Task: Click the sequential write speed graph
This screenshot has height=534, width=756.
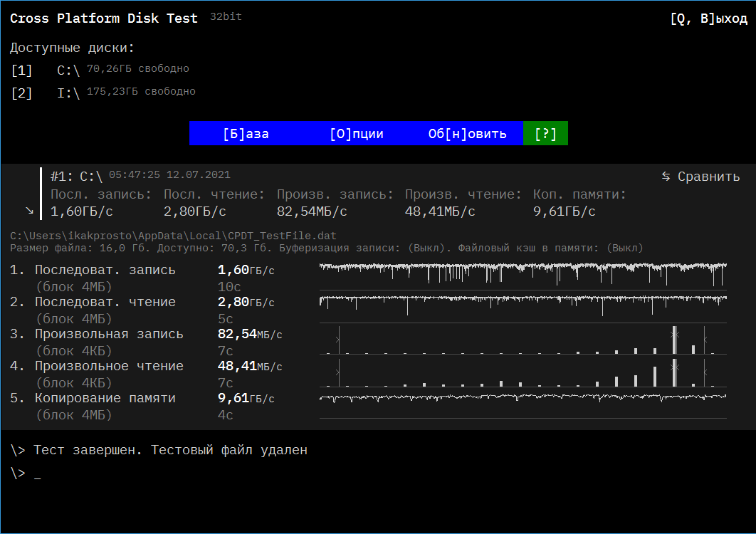Action: [523, 276]
